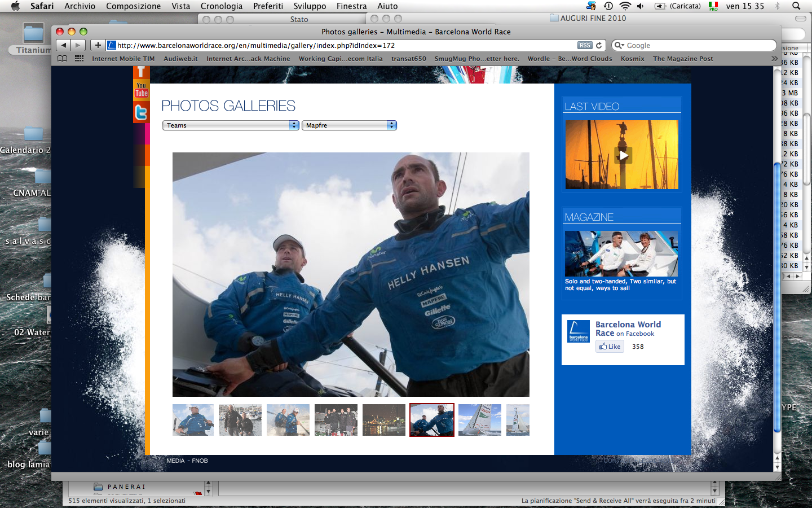This screenshot has height=508, width=812.
Task: Open the Aiuto menu
Action: pos(387,6)
